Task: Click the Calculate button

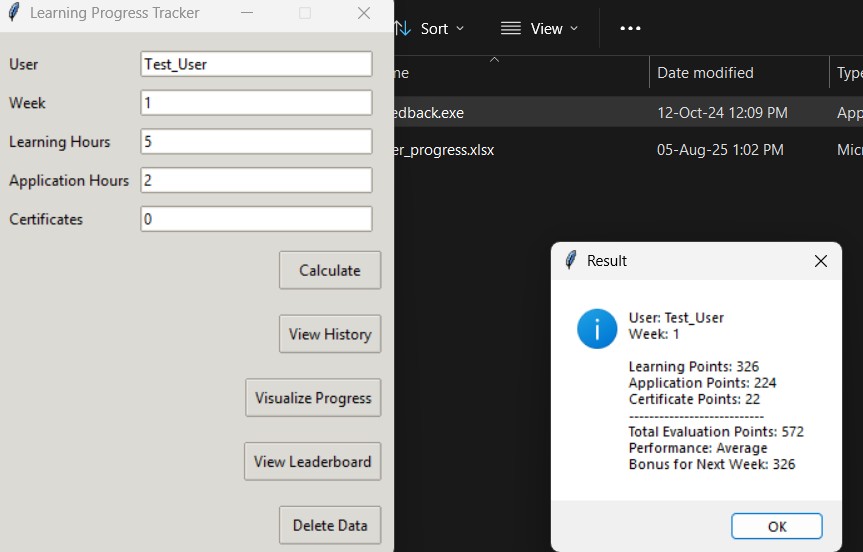Action: [x=329, y=270]
